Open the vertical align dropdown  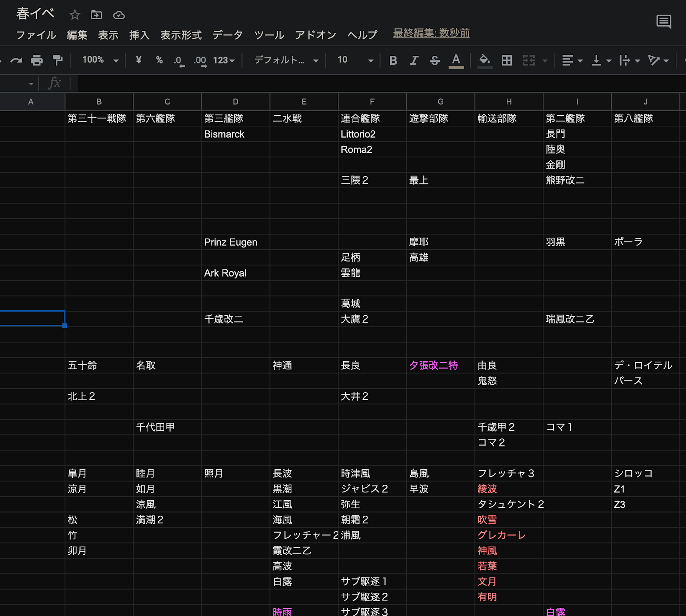[601, 60]
